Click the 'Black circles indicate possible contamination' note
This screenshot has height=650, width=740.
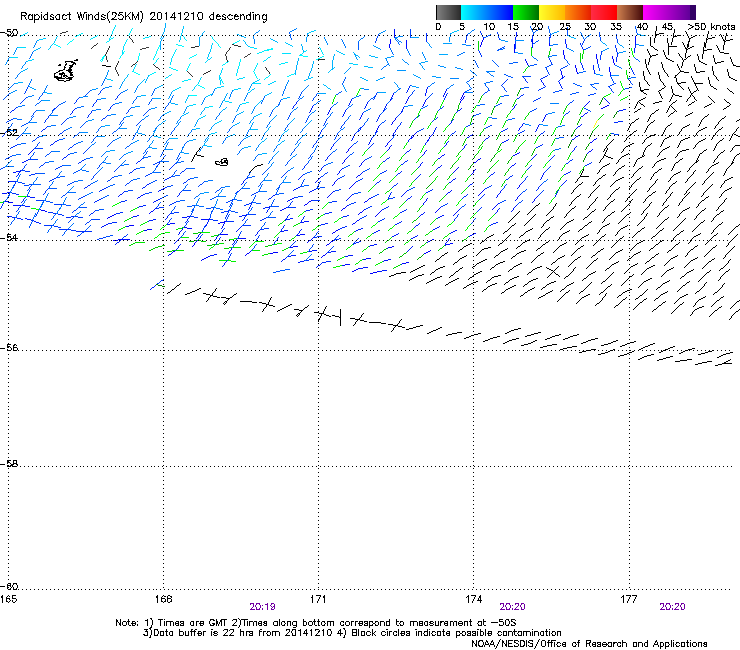[456, 633]
